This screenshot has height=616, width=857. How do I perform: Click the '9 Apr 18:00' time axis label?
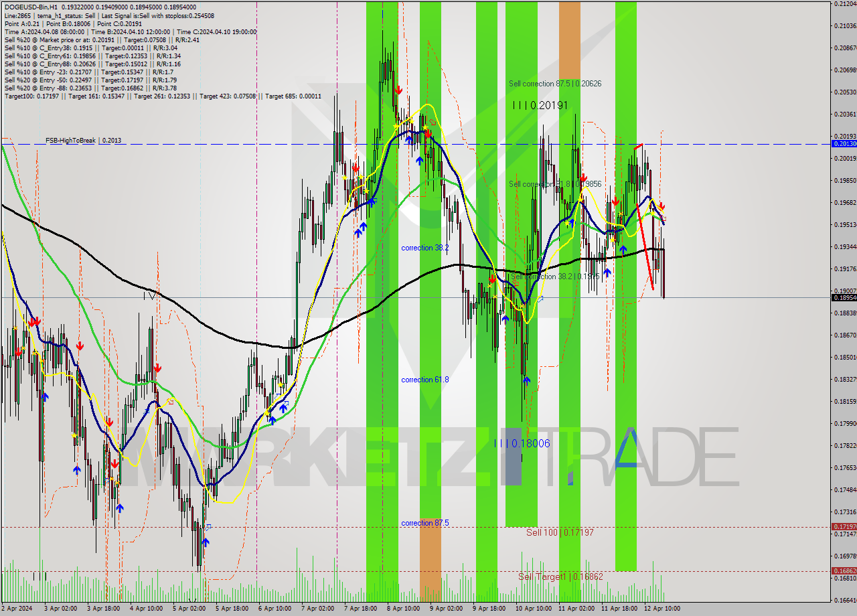[x=488, y=609]
